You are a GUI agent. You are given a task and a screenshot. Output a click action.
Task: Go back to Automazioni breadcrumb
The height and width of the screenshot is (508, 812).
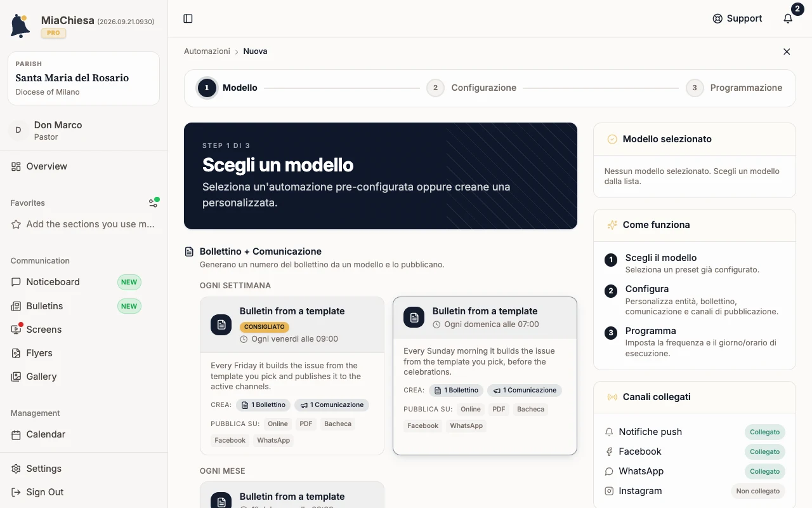207,51
